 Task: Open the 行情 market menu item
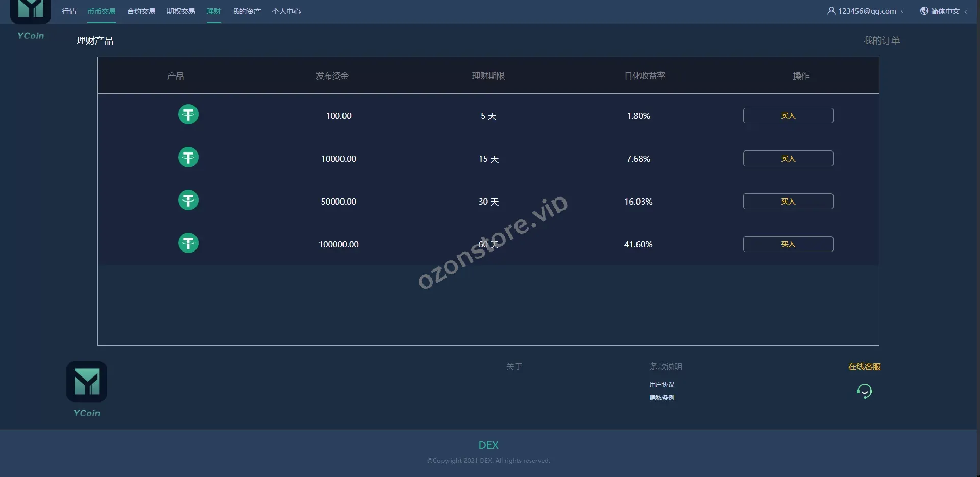[69, 11]
